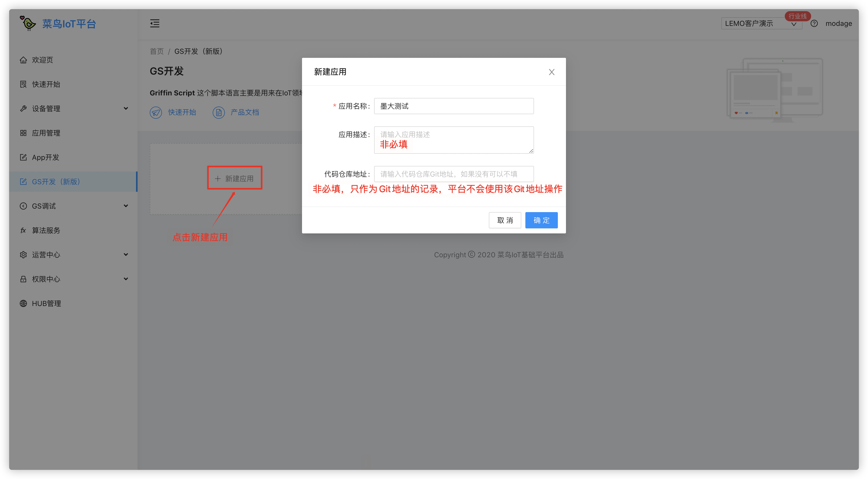Click the plus icon beside 新建应用
The width and height of the screenshot is (868, 479).
pyautogui.click(x=218, y=179)
